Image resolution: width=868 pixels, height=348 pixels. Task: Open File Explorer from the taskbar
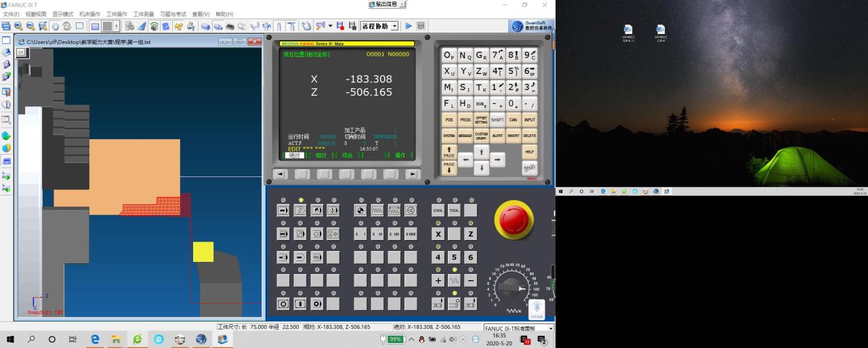116,339
